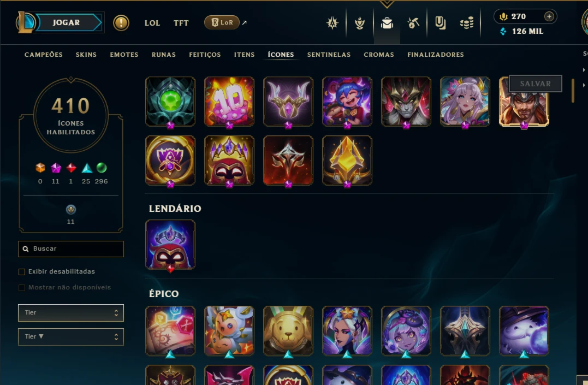The image size is (588, 385).
Task: Open the Collection bag icon
Action: click(x=387, y=23)
